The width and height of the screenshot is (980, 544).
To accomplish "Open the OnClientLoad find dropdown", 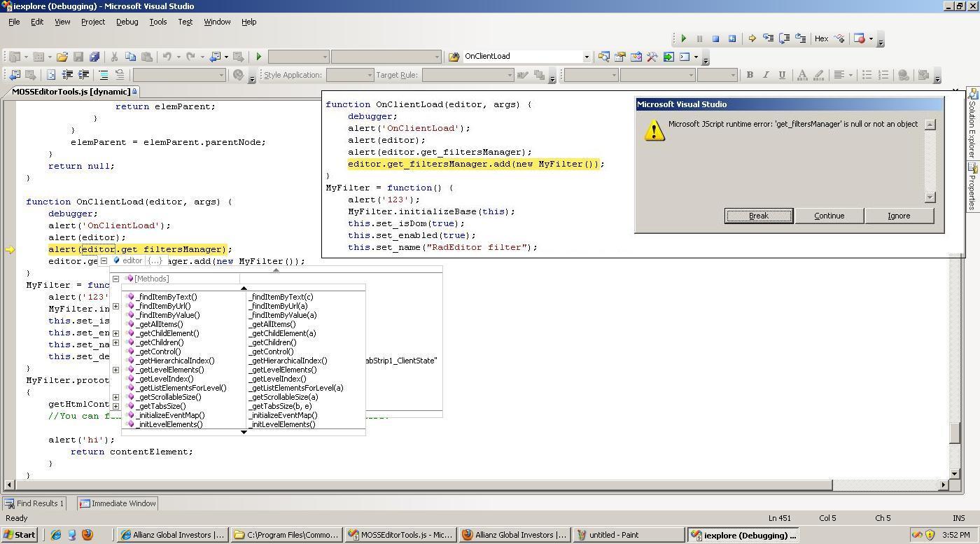I will pos(587,57).
